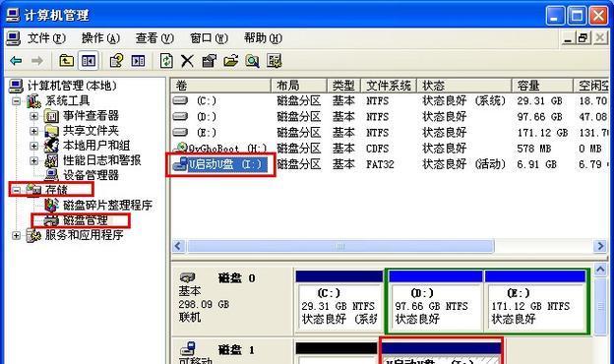Click the open folder toolbar icon
This screenshot has width=614, height=364.
(231, 61)
